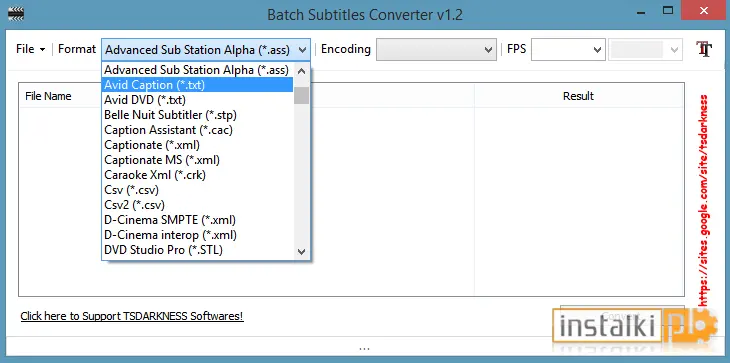Select Csv (*.csv) format
Image resolution: width=730 pixels, height=363 pixels.
[x=197, y=190]
